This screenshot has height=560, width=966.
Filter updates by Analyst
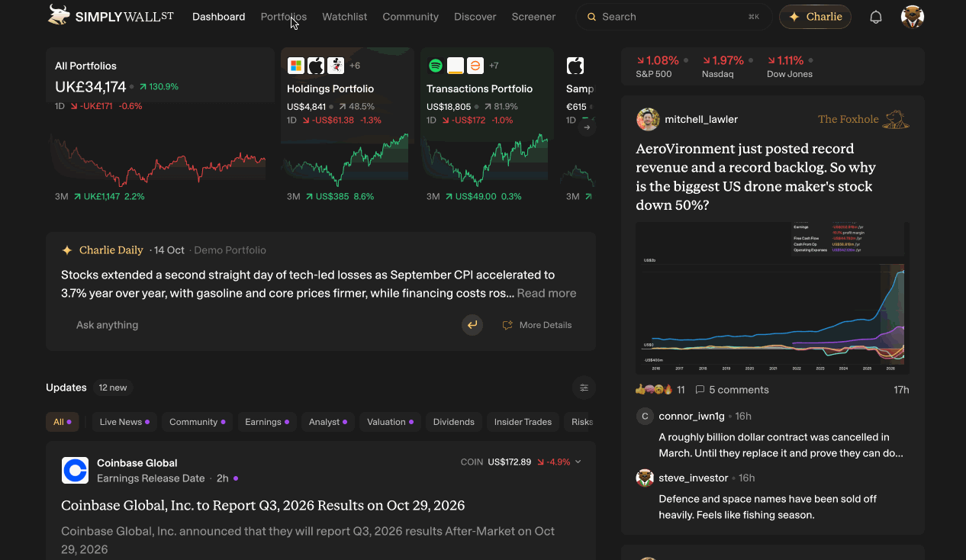(x=328, y=422)
